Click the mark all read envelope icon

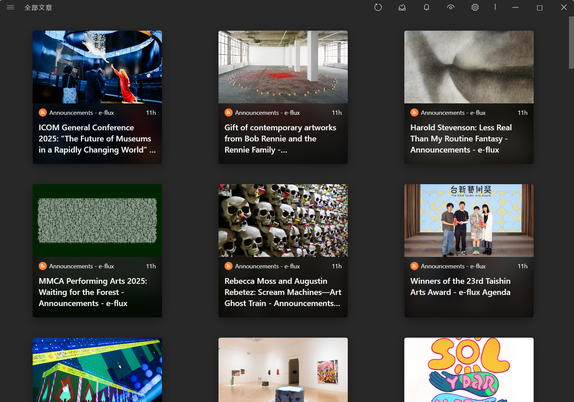[402, 7]
